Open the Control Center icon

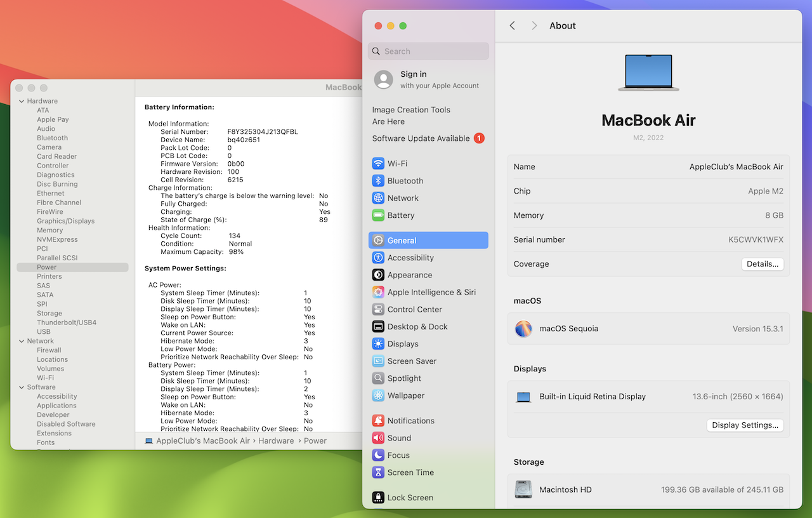click(378, 309)
